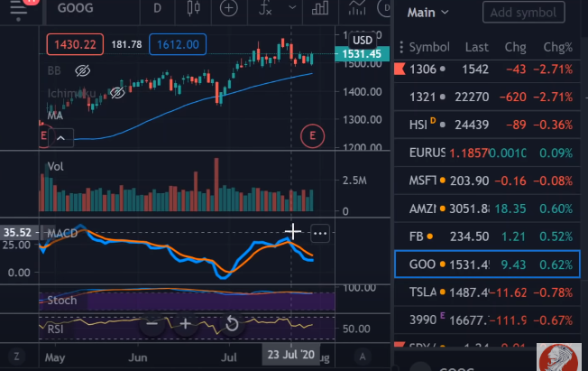Image resolution: width=588 pixels, height=371 pixels.
Task: Open the hamburger menu
Action: (18, 8)
